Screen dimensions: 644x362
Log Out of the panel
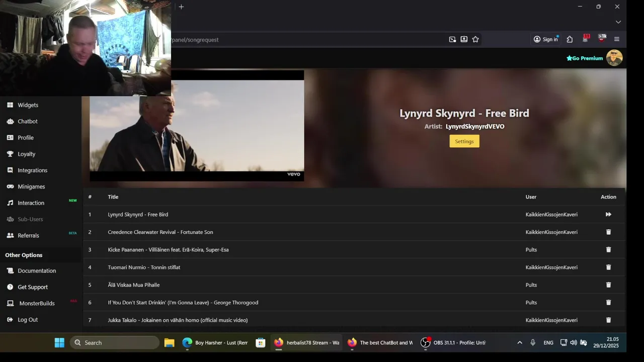[28, 320]
